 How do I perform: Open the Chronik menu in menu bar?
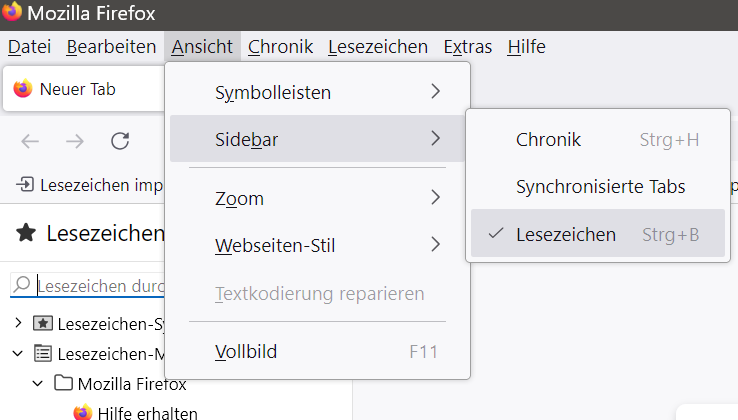point(280,47)
